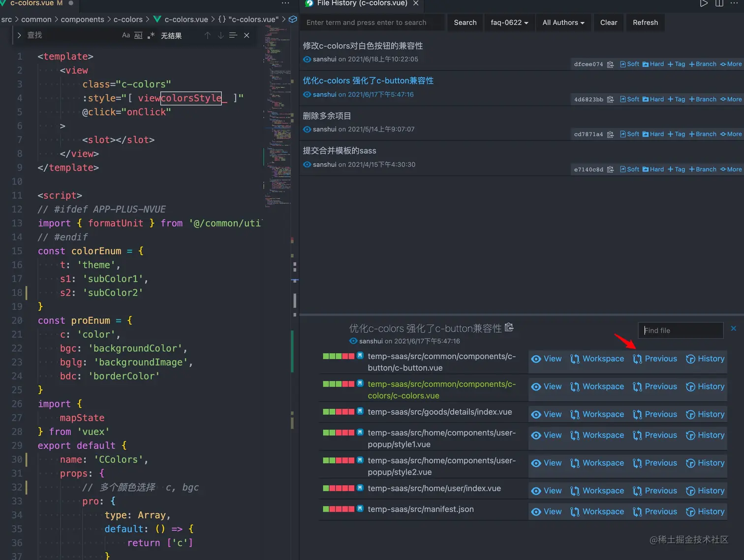Toggle Match Case in find widget
744x560 pixels.
pos(126,35)
